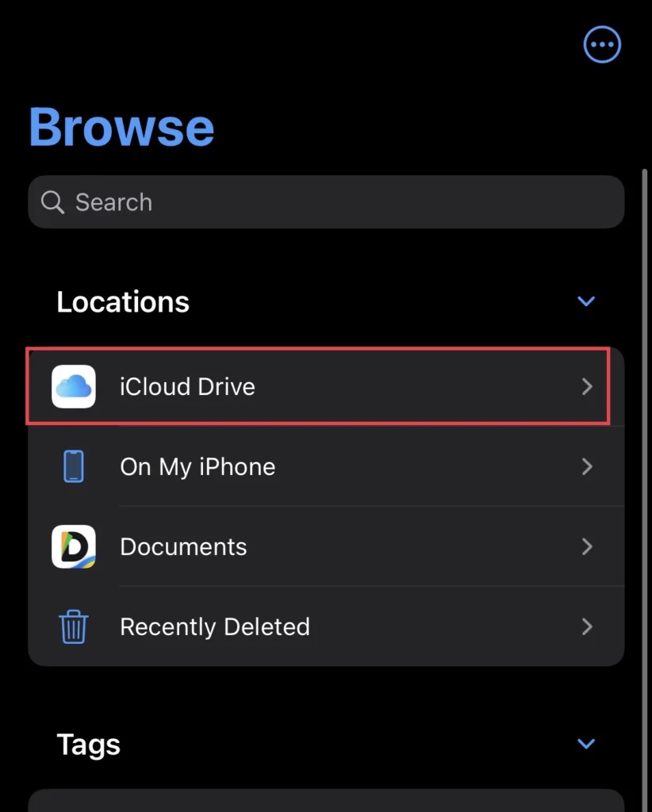Open Recently Deleted via its arrow
The height and width of the screenshot is (812, 652).
click(587, 626)
